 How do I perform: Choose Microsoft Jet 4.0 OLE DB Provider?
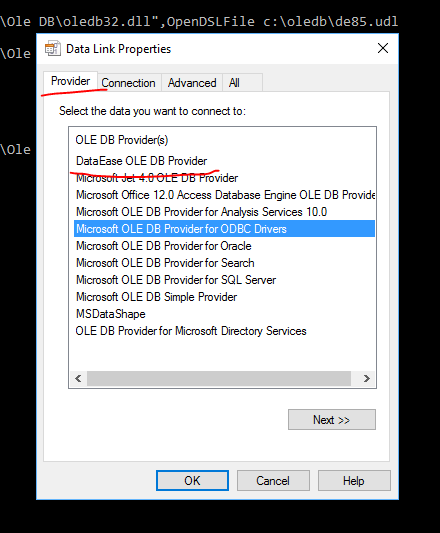pos(157,178)
